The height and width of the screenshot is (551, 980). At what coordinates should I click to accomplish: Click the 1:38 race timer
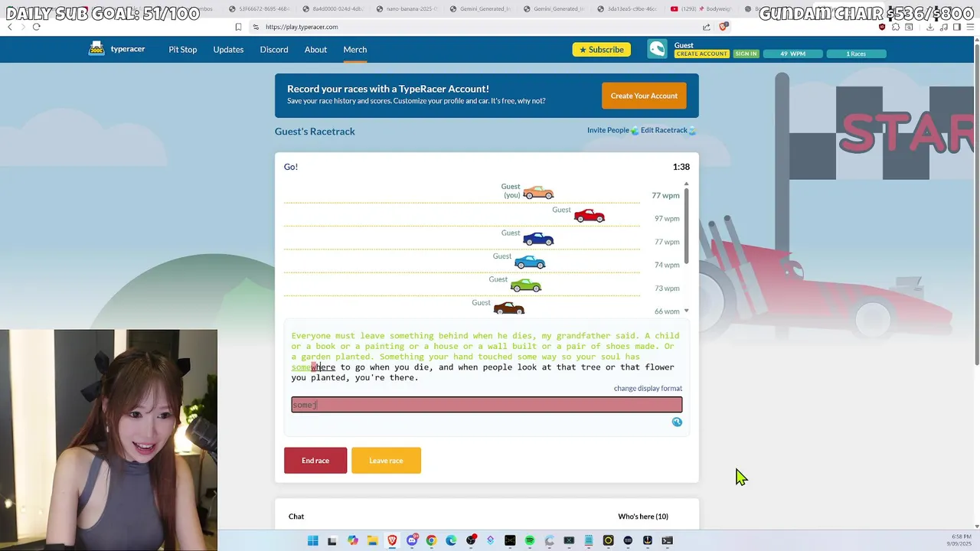point(681,167)
